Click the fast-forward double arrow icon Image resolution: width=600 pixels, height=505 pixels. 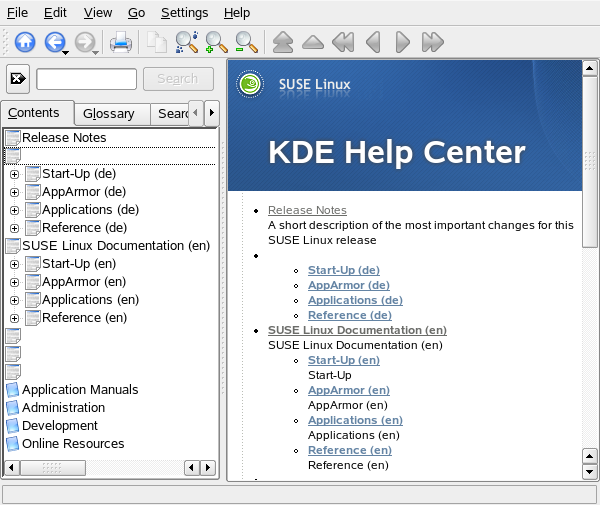pos(432,42)
